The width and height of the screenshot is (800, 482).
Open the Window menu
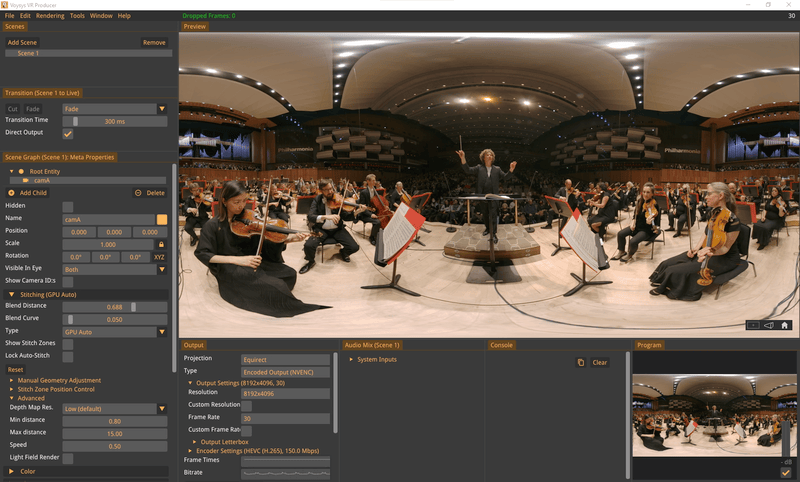click(x=101, y=16)
